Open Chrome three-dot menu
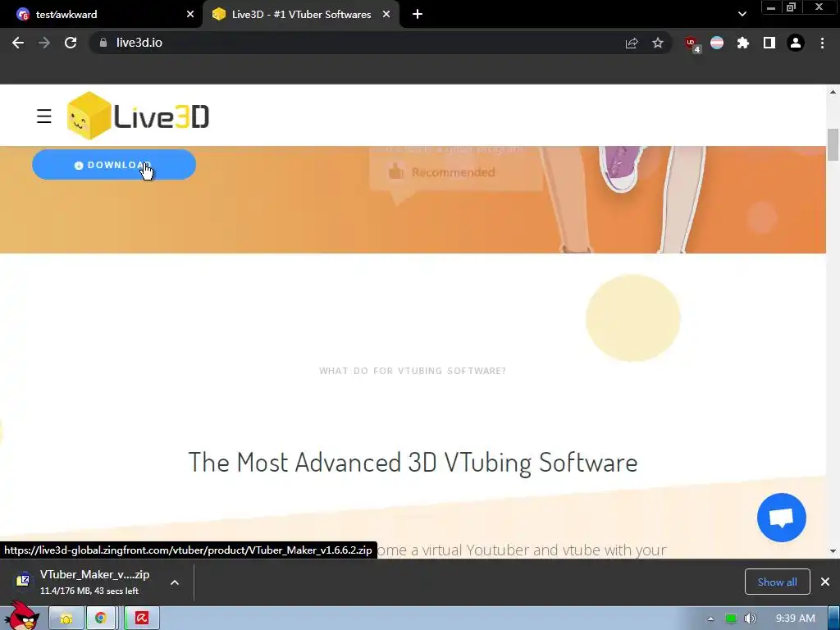This screenshot has width=840, height=630. pos(822,43)
